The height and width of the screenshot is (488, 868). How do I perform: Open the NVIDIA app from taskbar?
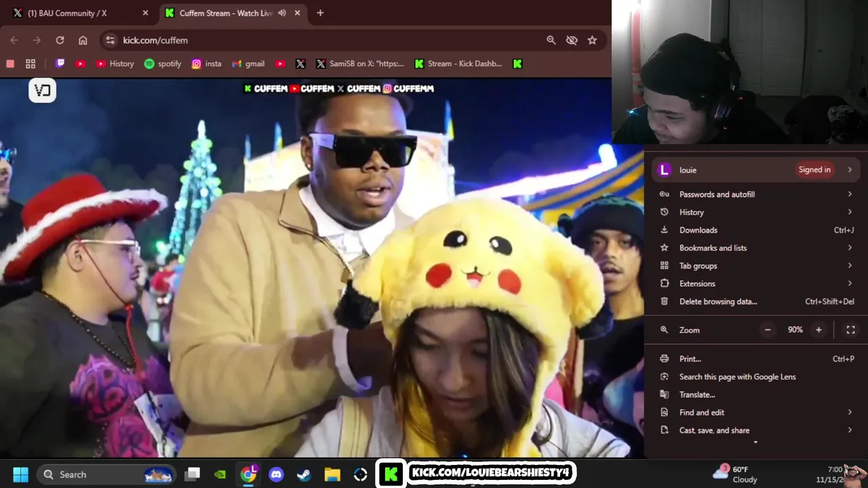[x=220, y=474]
